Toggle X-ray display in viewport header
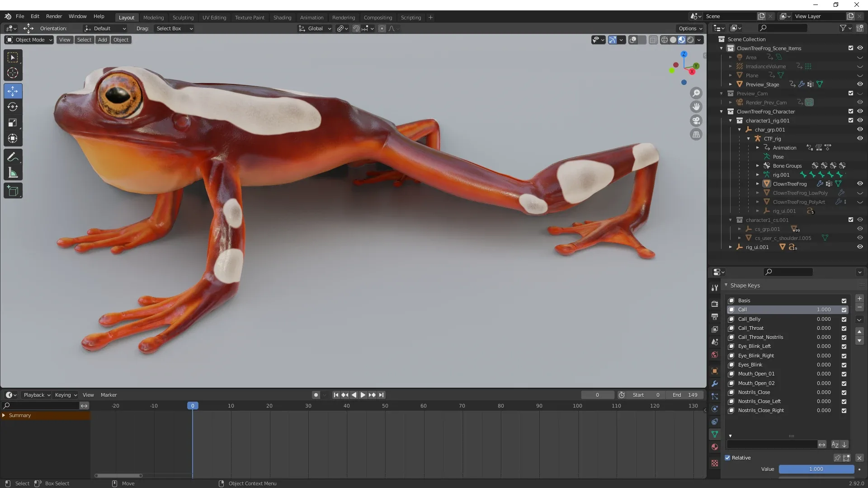Image resolution: width=868 pixels, height=488 pixels. [x=653, y=40]
